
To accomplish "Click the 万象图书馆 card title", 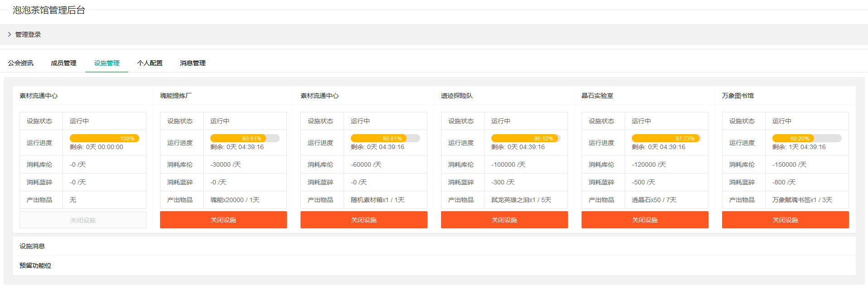I will 737,96.
